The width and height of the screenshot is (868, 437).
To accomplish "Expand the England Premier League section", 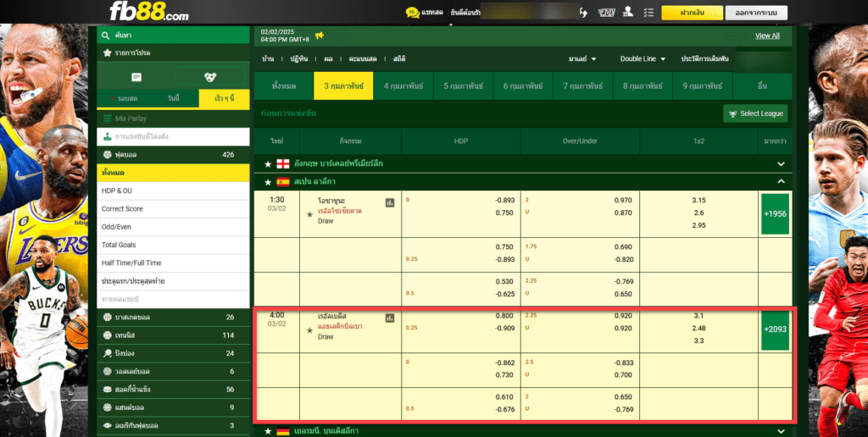I will pos(781,164).
